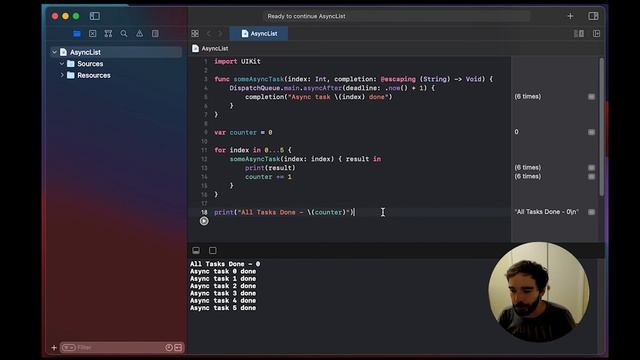
Task: Click console line 'All Tasks Done - 0'
Action: [x=225, y=264]
